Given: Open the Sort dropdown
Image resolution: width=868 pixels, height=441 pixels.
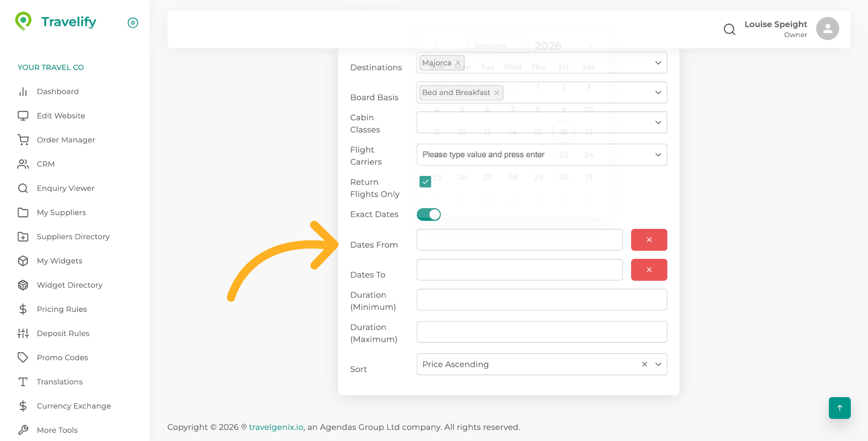Looking at the screenshot, I should click(658, 364).
